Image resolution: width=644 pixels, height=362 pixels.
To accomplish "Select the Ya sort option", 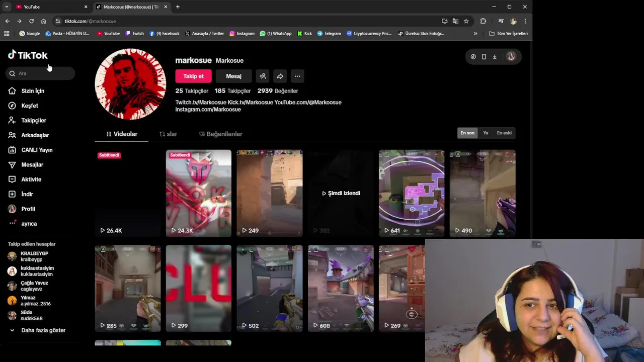I will coord(486,133).
